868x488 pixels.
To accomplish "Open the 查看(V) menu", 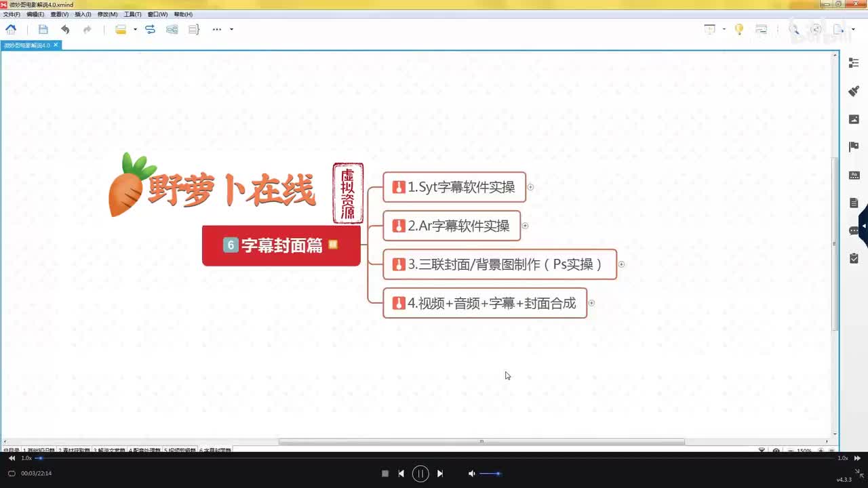I will pos(60,14).
